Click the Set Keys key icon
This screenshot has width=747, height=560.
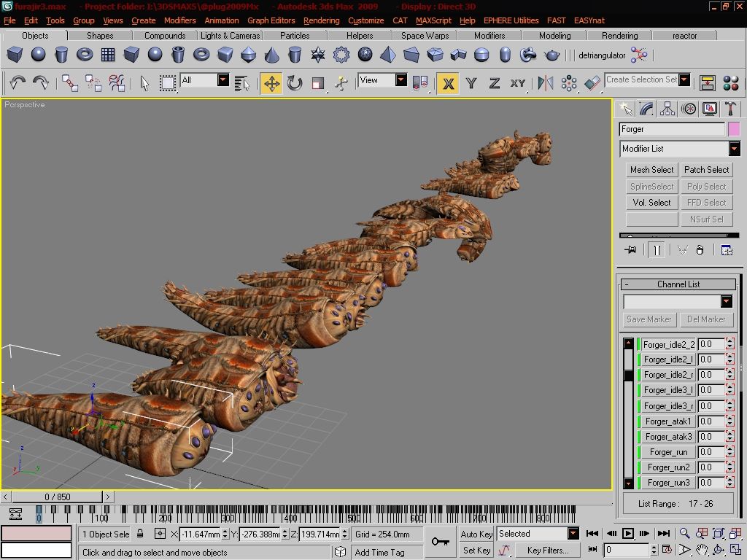coord(440,542)
